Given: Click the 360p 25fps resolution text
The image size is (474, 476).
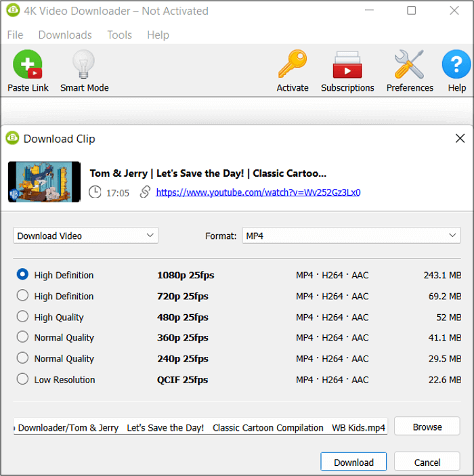Looking at the screenshot, I should tap(183, 338).
